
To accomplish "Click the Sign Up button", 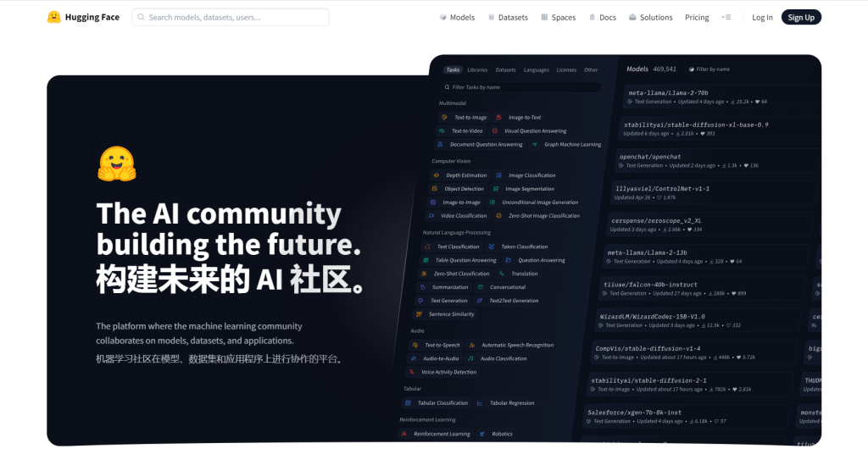I will pos(801,17).
